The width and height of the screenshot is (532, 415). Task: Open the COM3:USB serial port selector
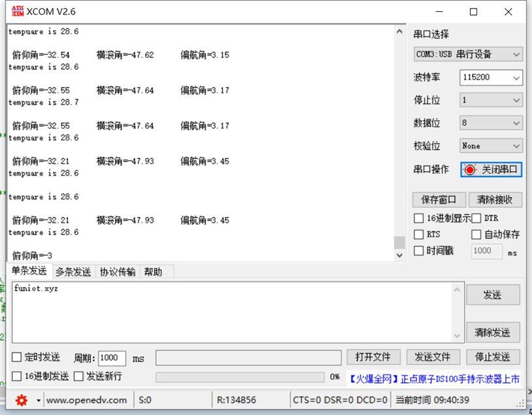468,54
